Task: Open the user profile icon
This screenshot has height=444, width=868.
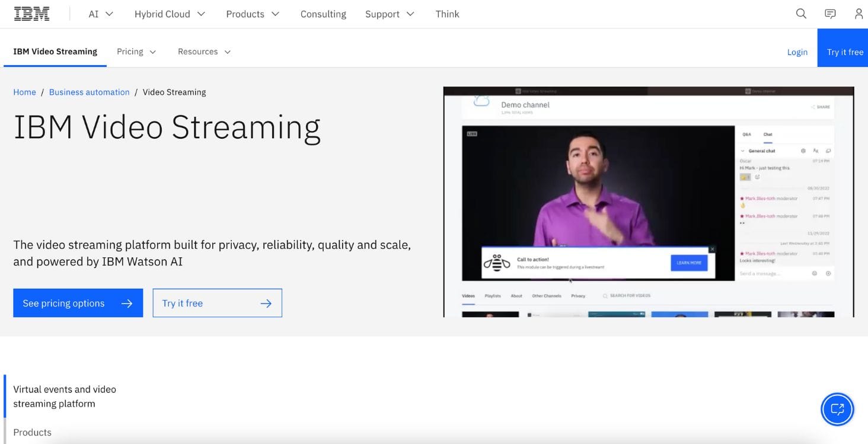Action: (859, 14)
